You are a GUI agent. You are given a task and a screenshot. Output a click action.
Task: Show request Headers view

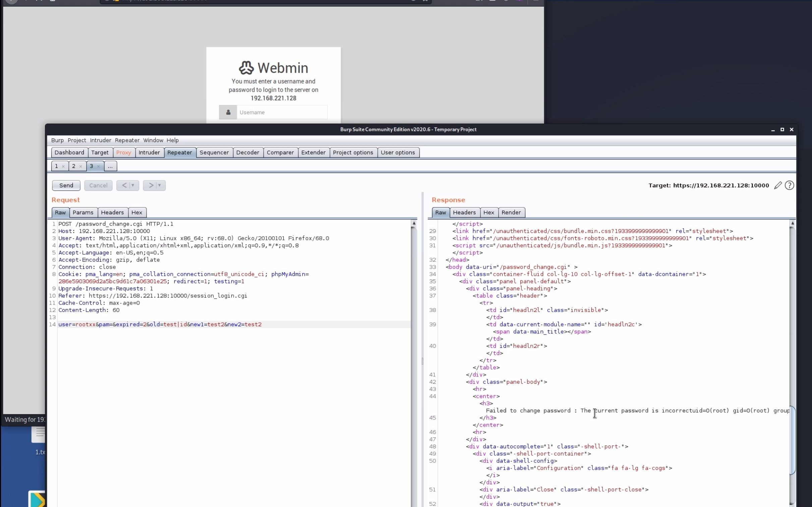[112, 212]
